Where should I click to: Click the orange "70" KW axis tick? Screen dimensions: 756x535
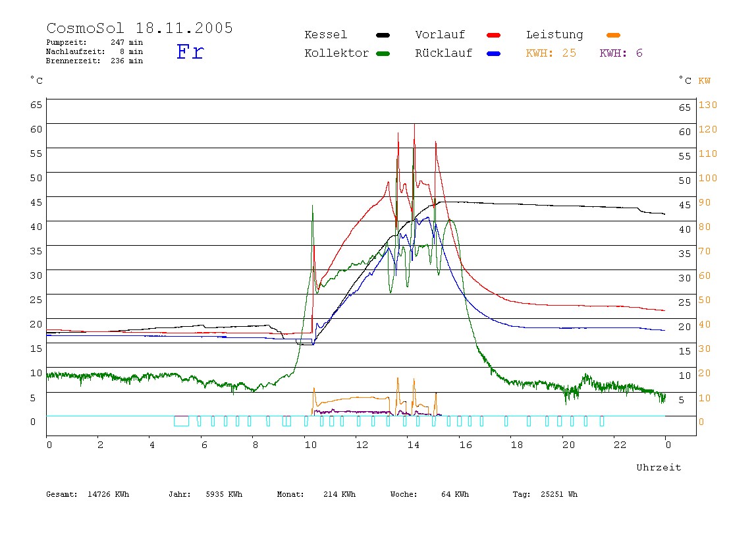[x=705, y=251]
